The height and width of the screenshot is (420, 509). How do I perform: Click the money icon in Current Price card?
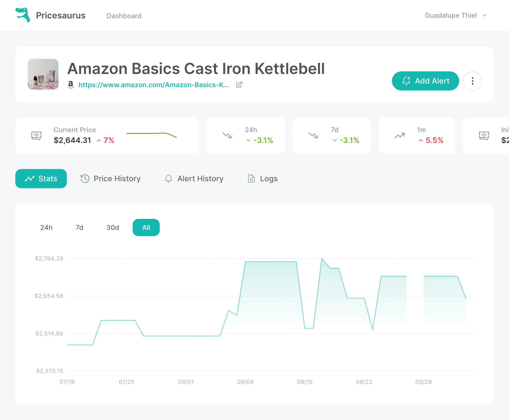(x=36, y=135)
